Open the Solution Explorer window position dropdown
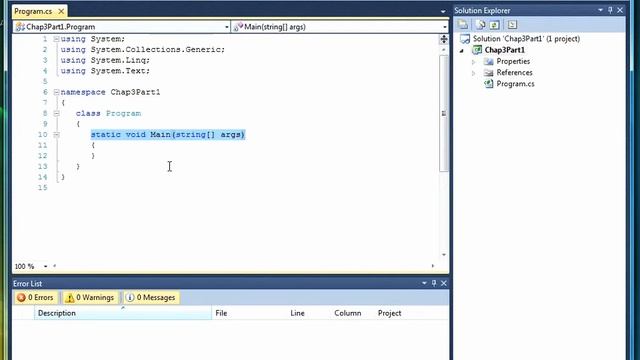 (x=600, y=10)
